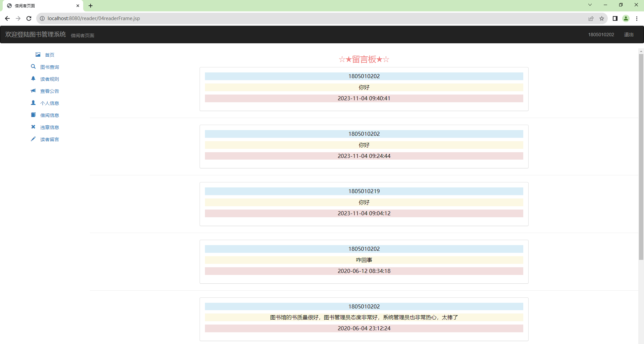Open the 个人信息 page link
Screen dimensions: 644x344
point(50,103)
